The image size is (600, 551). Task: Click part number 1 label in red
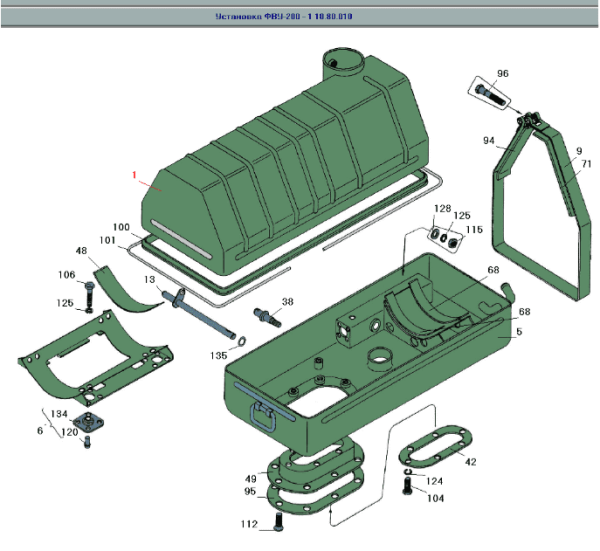click(x=132, y=174)
